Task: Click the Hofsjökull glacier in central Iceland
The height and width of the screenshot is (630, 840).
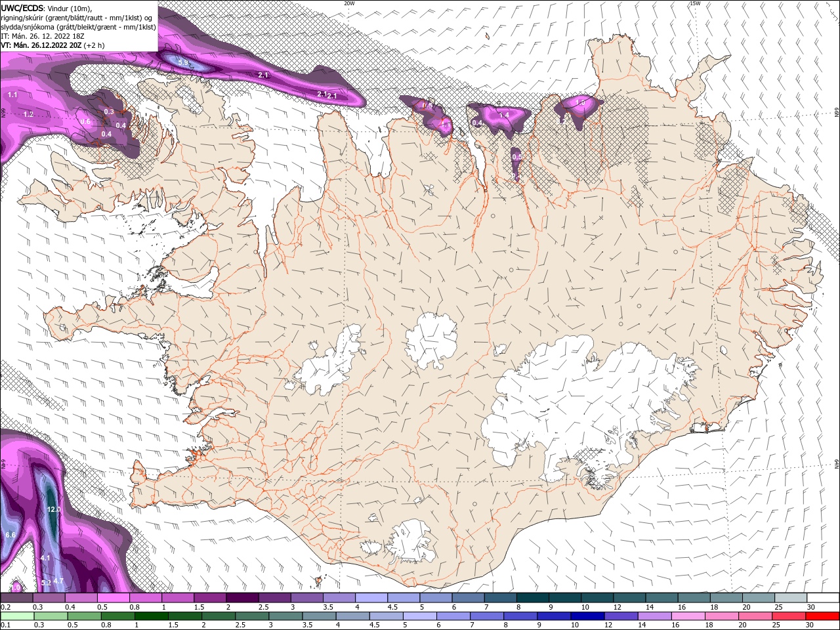Action: [431, 340]
